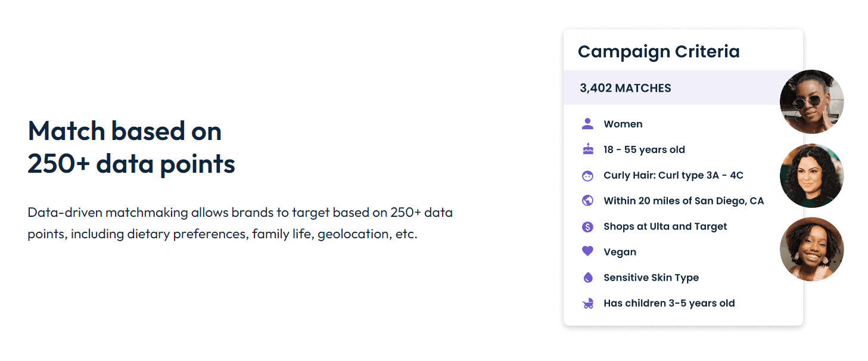Click the person icon beside Women

pos(587,124)
